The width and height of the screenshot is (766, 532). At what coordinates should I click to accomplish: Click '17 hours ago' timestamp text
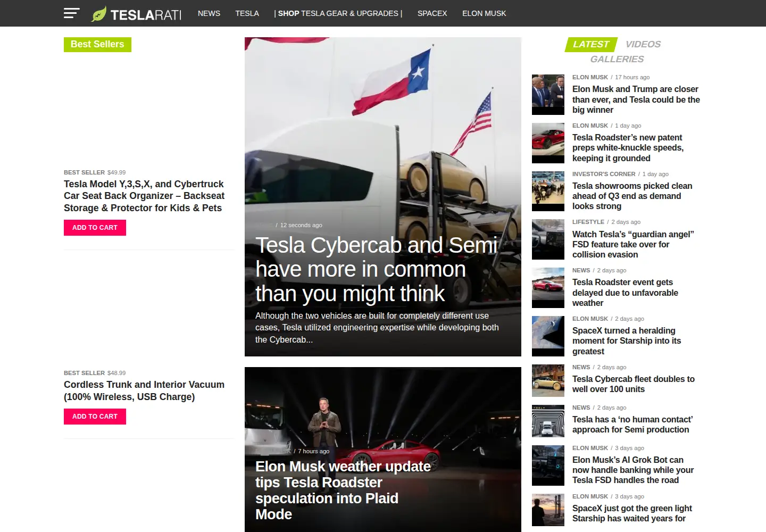pos(632,77)
